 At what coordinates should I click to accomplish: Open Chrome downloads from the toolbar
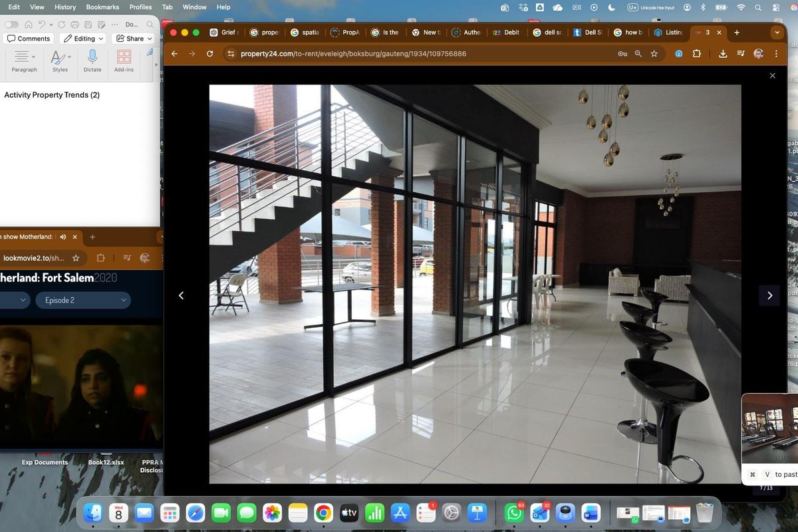point(723,54)
